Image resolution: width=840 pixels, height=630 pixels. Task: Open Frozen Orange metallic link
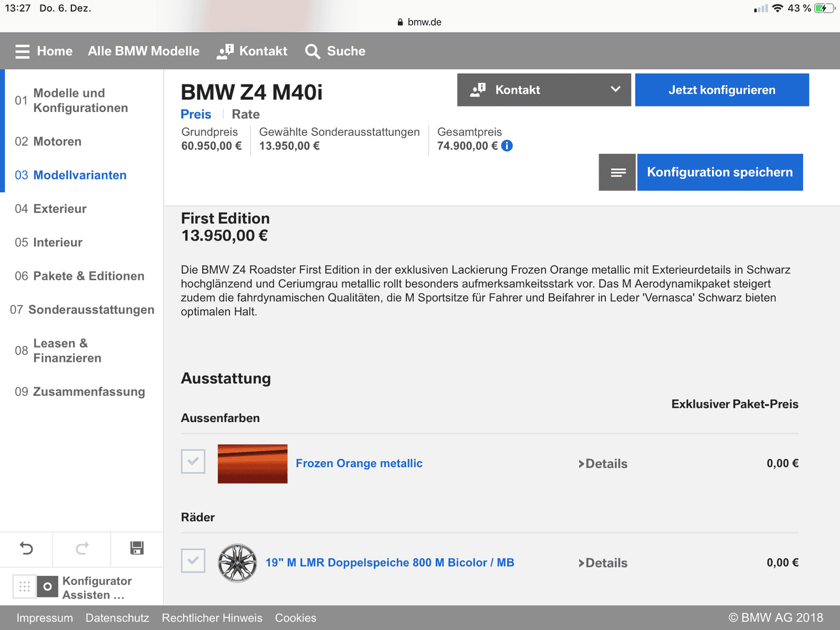[x=359, y=463]
